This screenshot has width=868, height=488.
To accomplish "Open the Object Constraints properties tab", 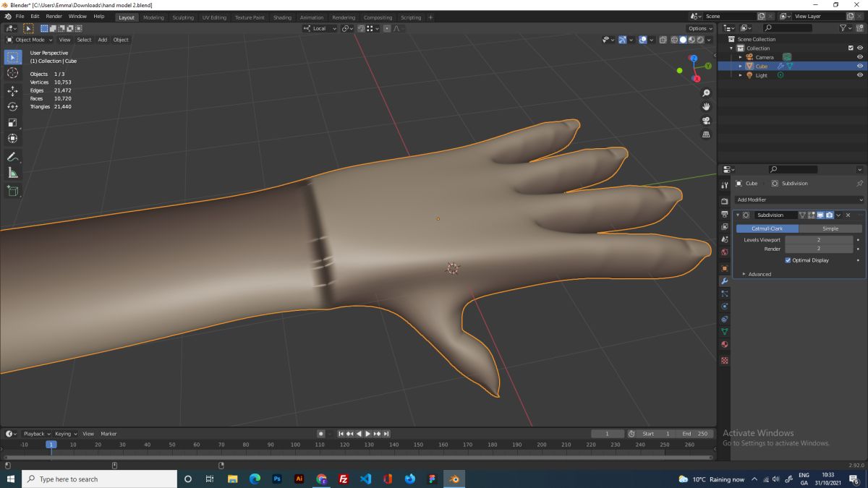I will (x=725, y=319).
